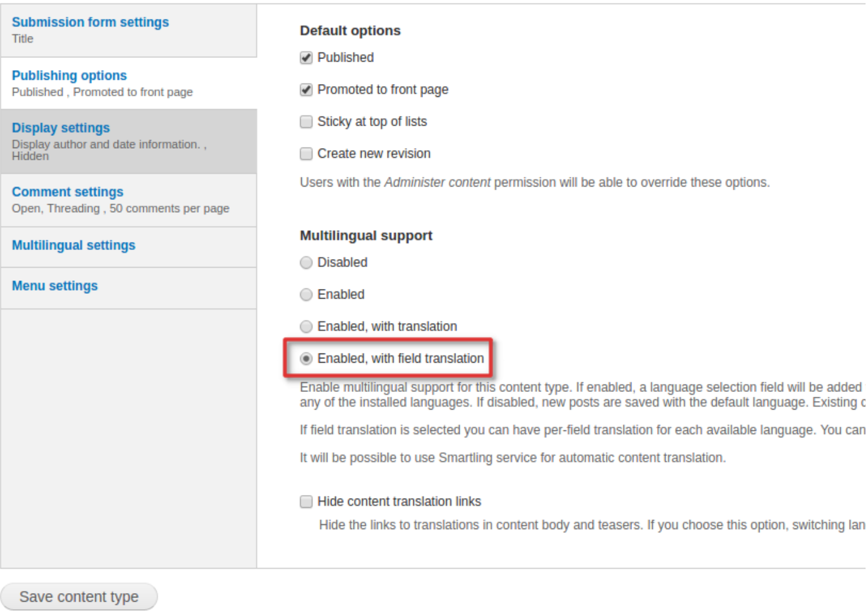The height and width of the screenshot is (612, 868).
Task: Enable Sticky at top of lists
Action: click(x=306, y=122)
